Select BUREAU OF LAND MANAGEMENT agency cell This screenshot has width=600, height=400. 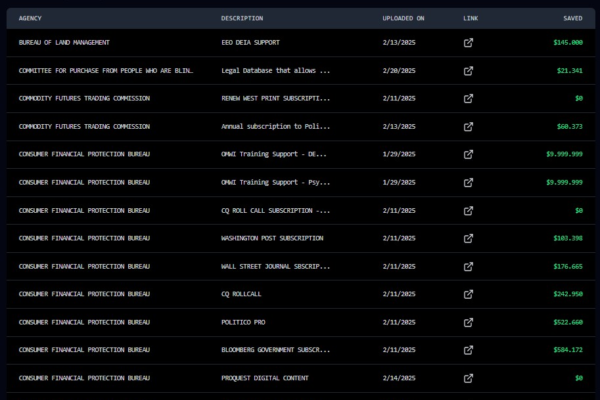(64, 42)
